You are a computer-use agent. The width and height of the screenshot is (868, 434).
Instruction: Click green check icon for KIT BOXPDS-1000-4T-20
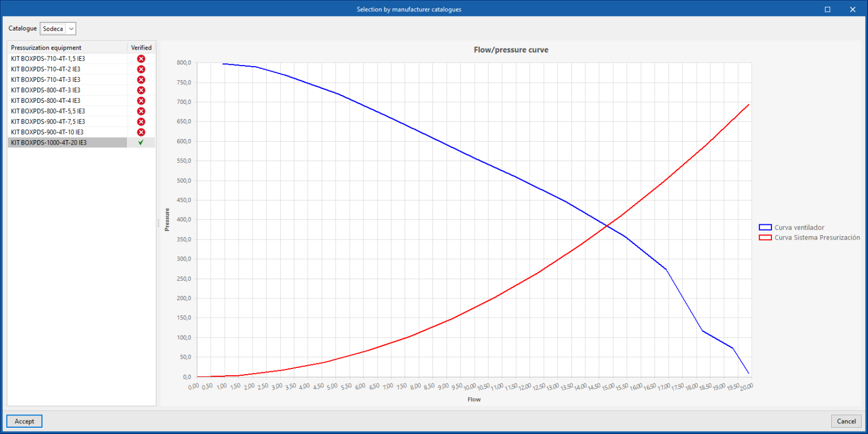point(141,142)
